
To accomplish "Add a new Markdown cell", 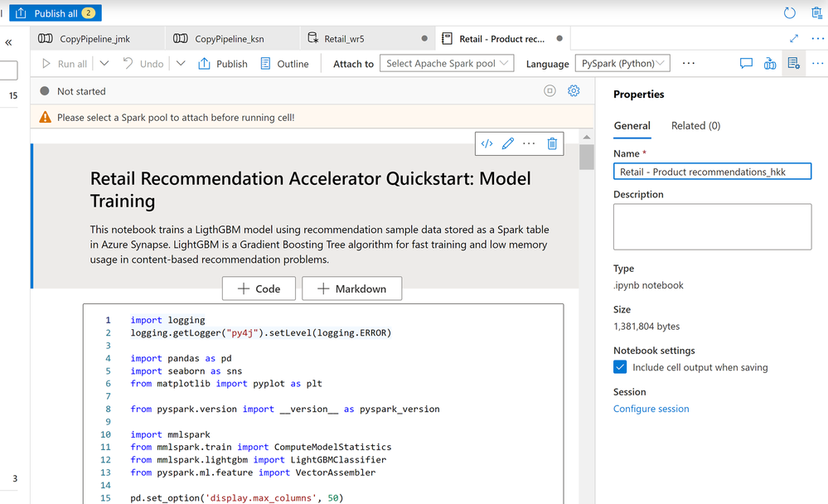I will coord(351,289).
